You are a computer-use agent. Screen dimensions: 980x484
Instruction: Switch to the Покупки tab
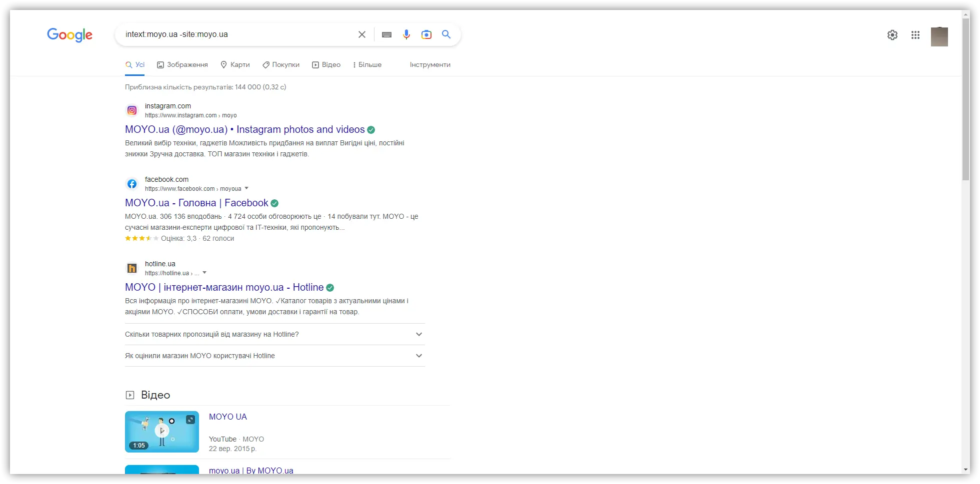(281, 64)
